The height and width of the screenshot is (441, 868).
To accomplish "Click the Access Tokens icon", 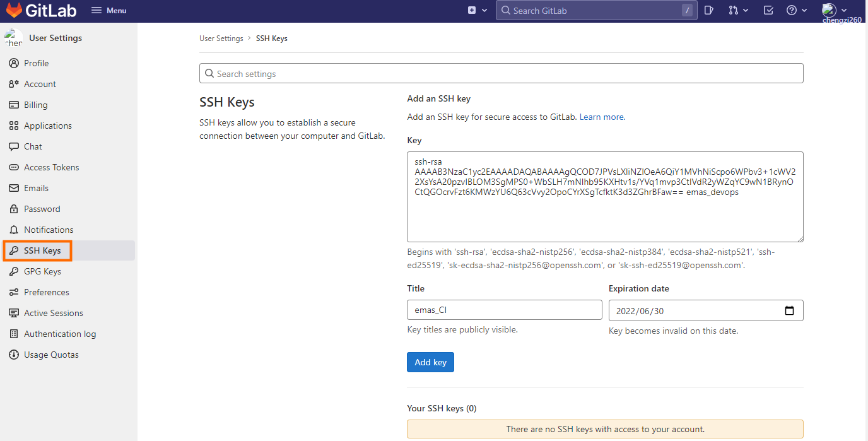I will (14, 167).
